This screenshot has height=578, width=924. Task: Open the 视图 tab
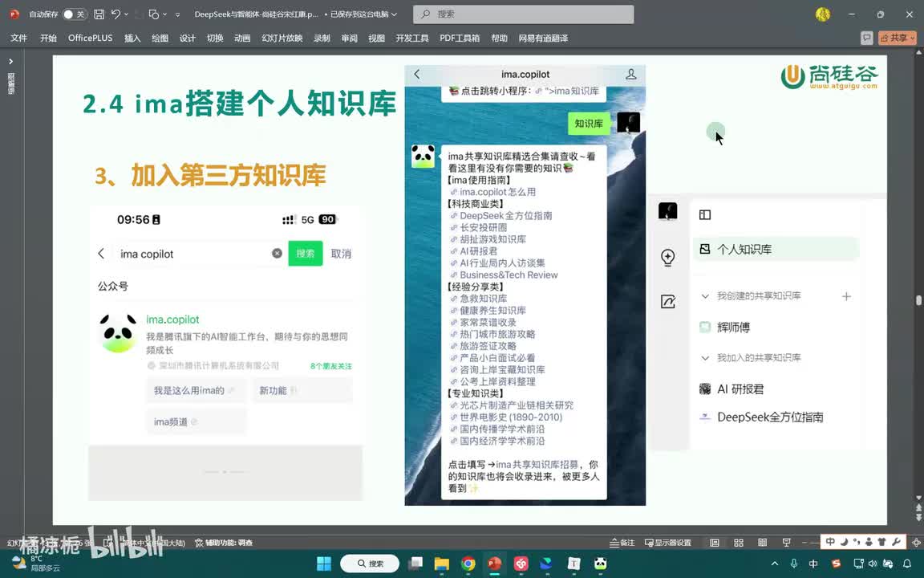[x=376, y=38]
